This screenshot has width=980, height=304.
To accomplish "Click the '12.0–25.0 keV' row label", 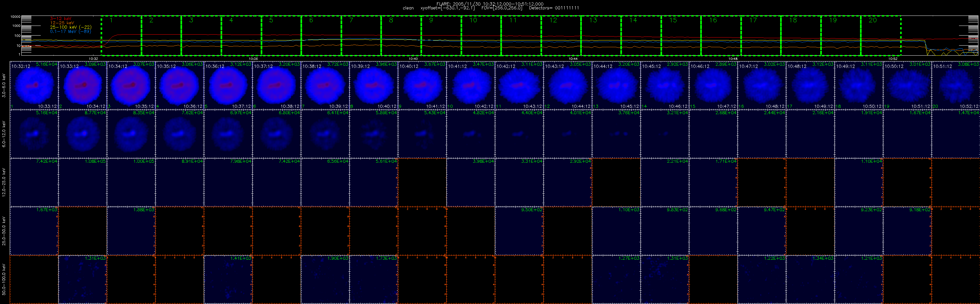I will click(x=4, y=182).
